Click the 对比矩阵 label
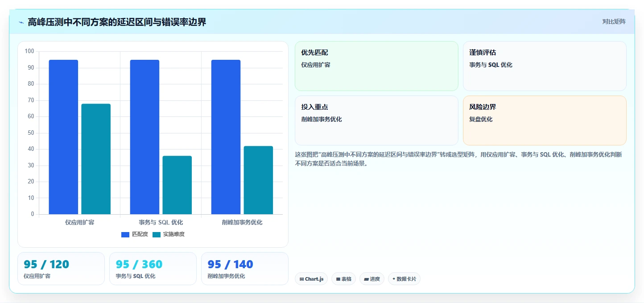The height and width of the screenshot is (303, 644). pos(614,22)
